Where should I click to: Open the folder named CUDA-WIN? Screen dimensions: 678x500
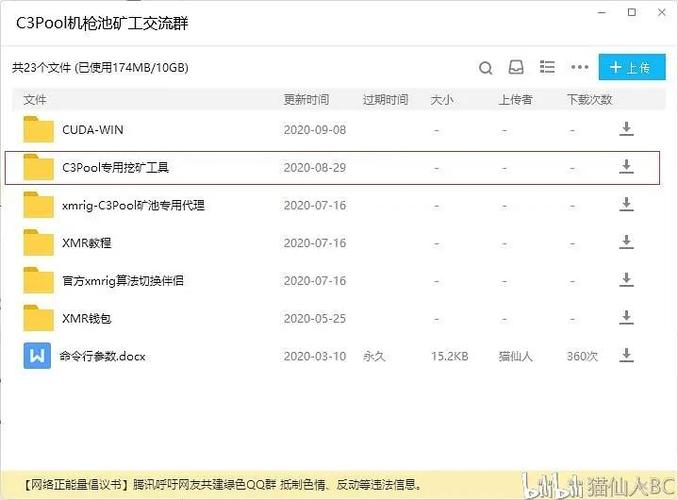[x=93, y=130]
